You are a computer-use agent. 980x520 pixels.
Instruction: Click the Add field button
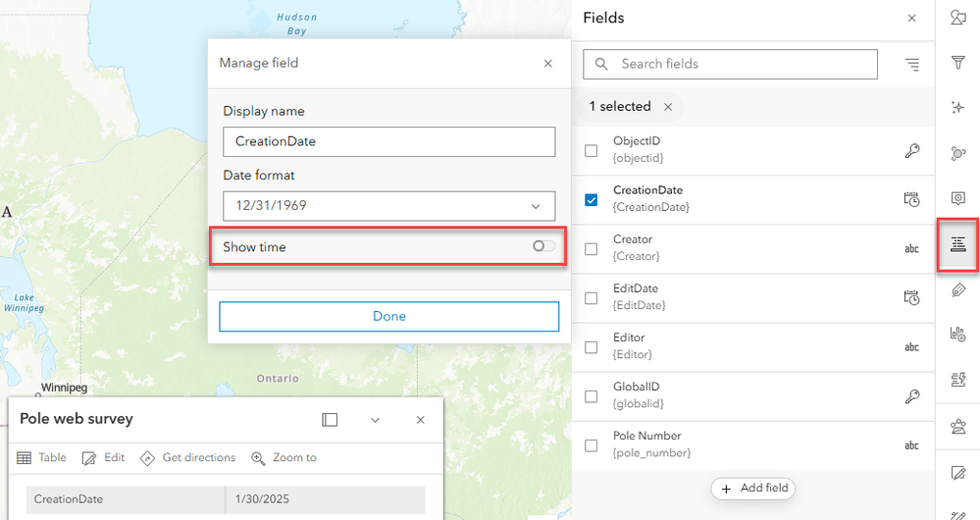[x=752, y=489]
